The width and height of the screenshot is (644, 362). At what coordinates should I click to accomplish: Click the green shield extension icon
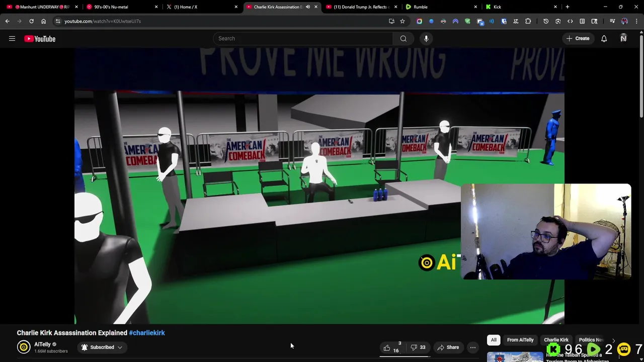[x=467, y=21]
